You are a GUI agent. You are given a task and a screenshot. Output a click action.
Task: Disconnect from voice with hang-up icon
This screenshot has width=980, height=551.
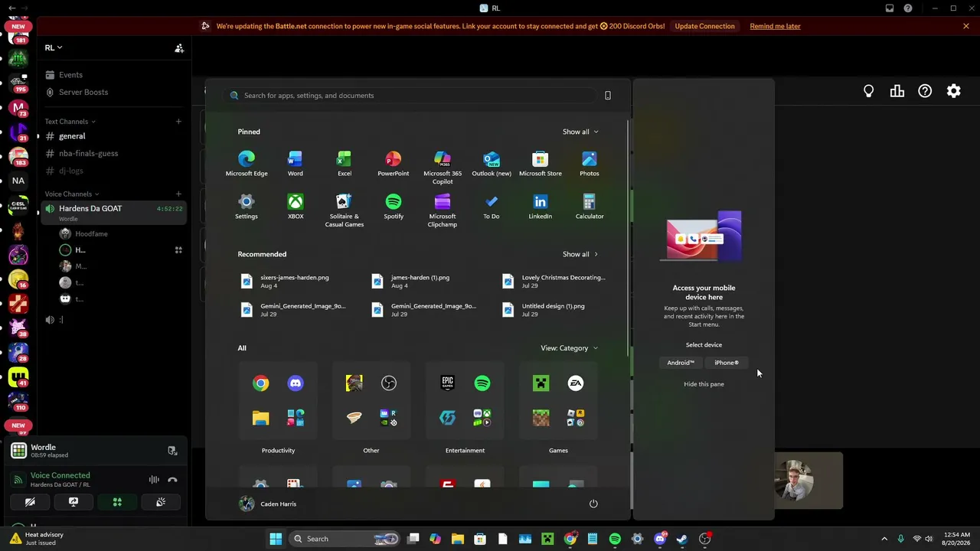(x=172, y=480)
